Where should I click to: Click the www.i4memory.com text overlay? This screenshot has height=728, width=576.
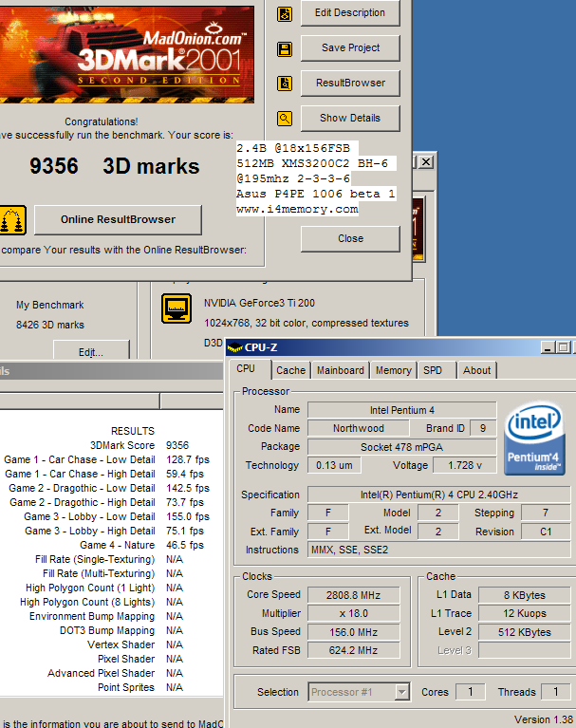pos(297,210)
